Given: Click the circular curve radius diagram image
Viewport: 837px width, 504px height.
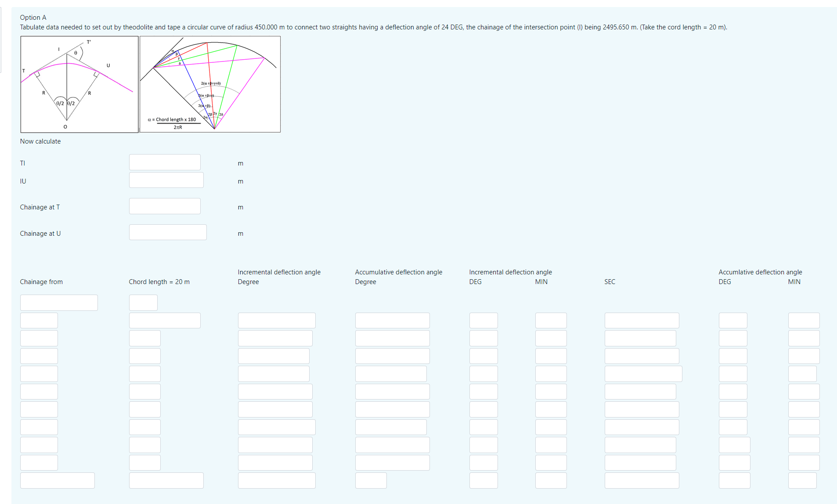Looking at the screenshot, I should pos(79,84).
